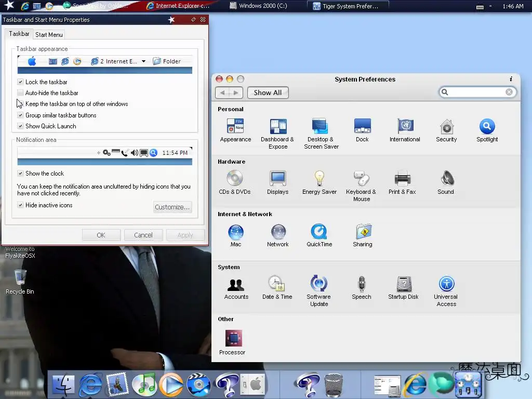This screenshot has height=399, width=532.
Task: Clear the System Preferences search field
Action: point(509,92)
